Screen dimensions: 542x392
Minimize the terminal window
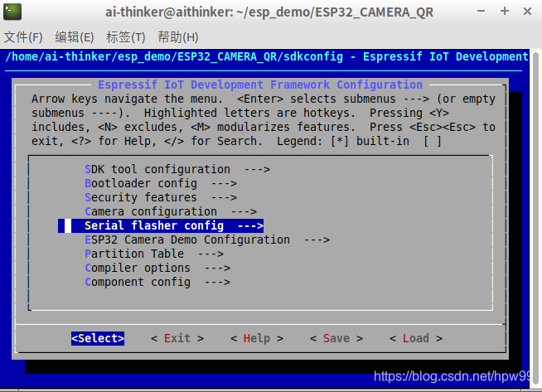481,11
